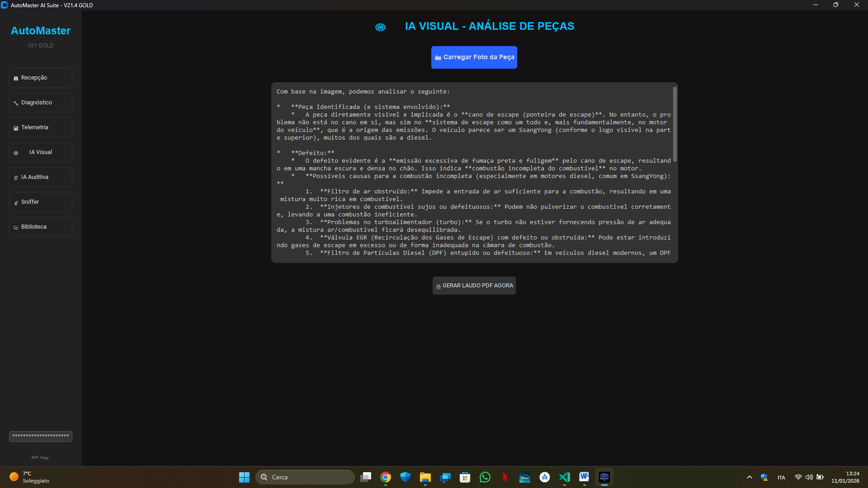Show hidden system tray icons
The image size is (868, 488).
click(749, 477)
